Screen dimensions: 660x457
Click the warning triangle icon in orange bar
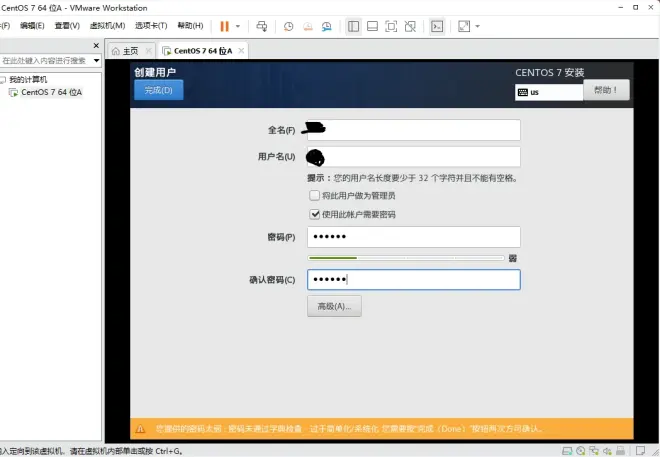point(141,429)
